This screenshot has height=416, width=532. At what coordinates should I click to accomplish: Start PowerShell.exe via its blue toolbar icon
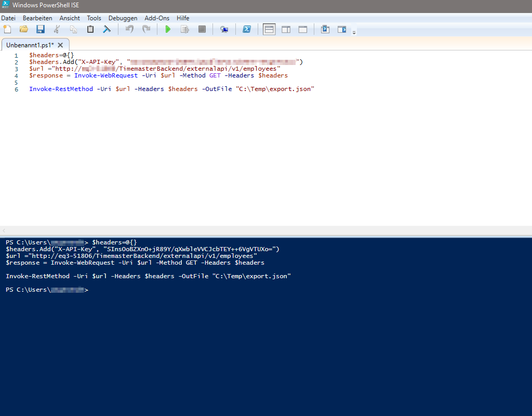click(x=246, y=29)
